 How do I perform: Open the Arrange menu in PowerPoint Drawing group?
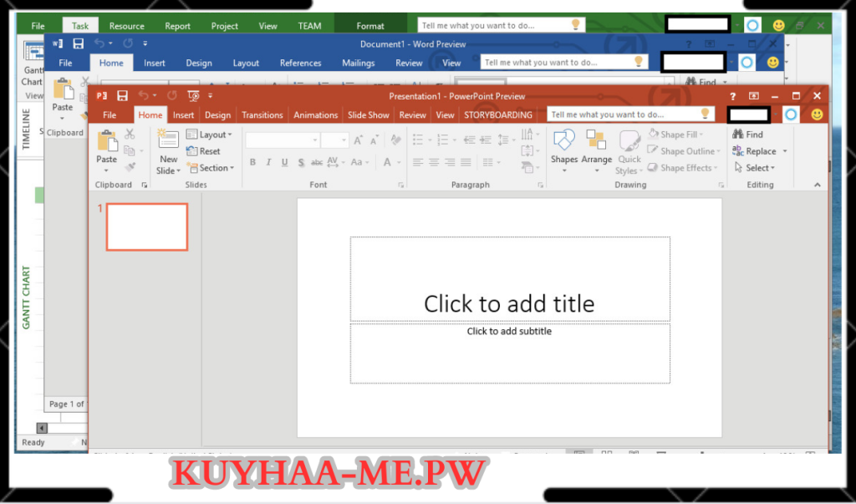[x=596, y=151]
